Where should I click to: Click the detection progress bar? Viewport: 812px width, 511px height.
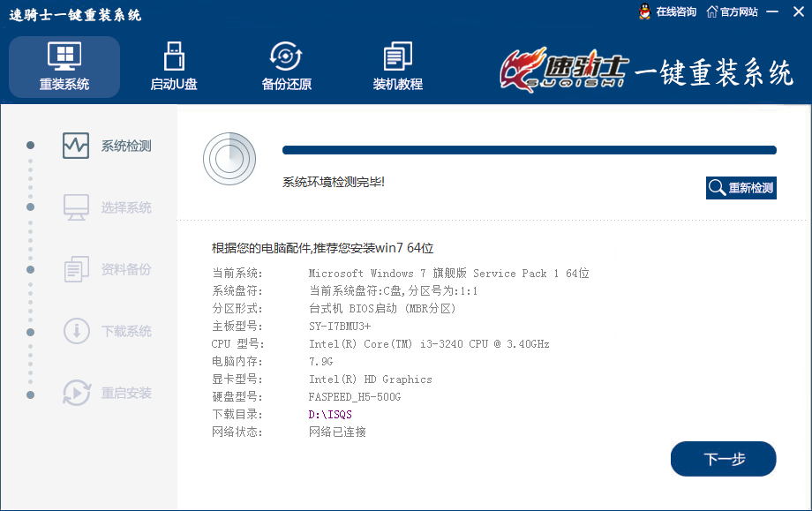[530, 150]
